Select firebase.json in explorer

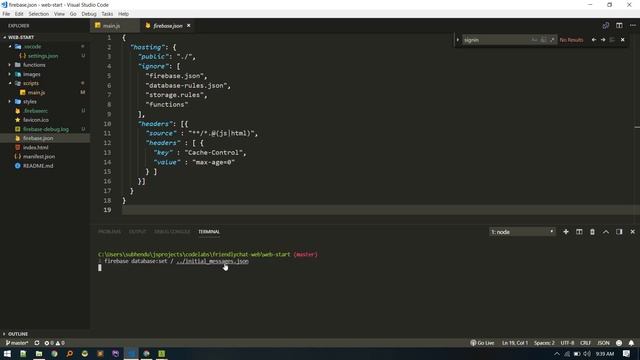[38, 138]
